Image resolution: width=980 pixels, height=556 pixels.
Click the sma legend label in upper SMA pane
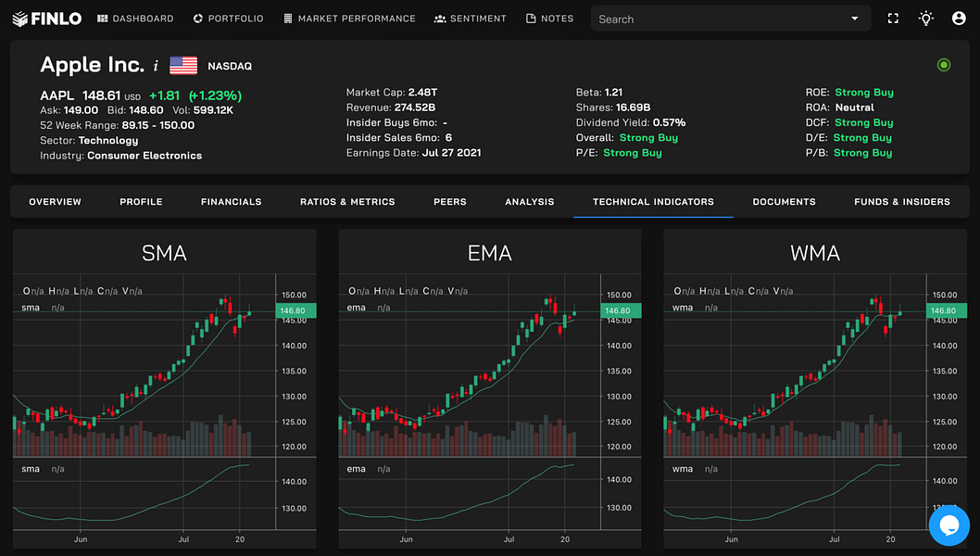pyautogui.click(x=31, y=308)
